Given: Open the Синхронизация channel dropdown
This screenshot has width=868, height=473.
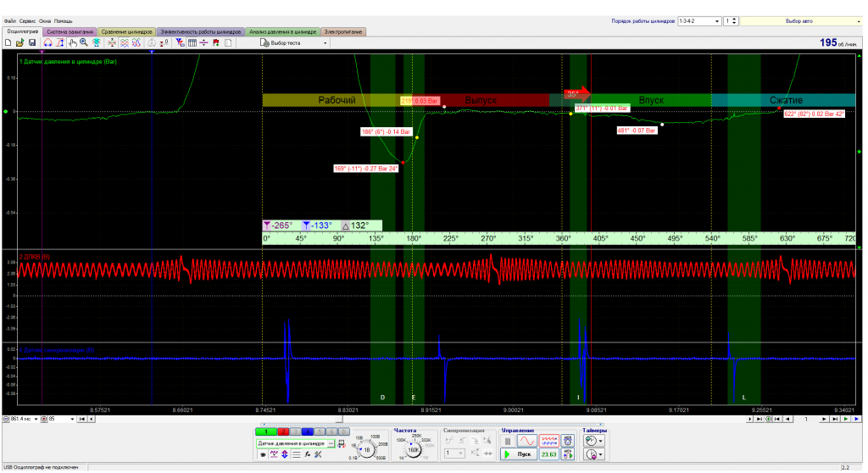Looking at the screenshot, I should point(454,453).
